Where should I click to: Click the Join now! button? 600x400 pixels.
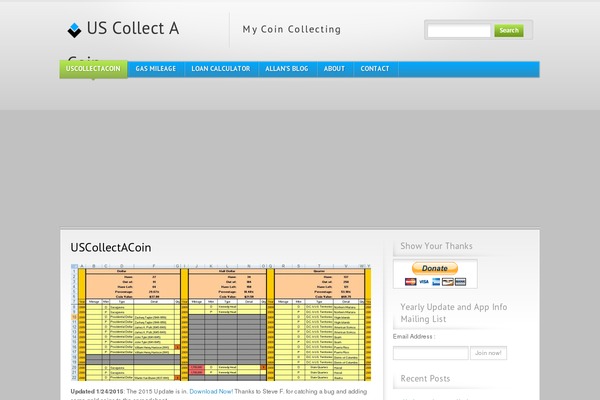point(488,353)
